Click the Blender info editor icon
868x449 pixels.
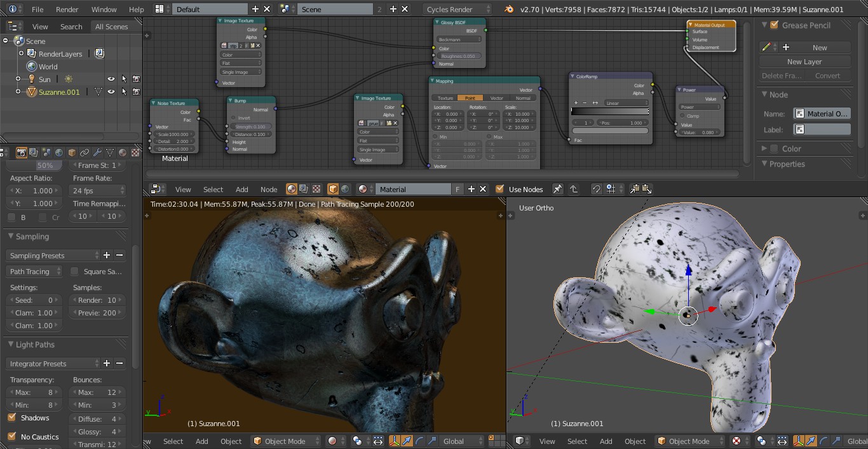tap(13, 9)
